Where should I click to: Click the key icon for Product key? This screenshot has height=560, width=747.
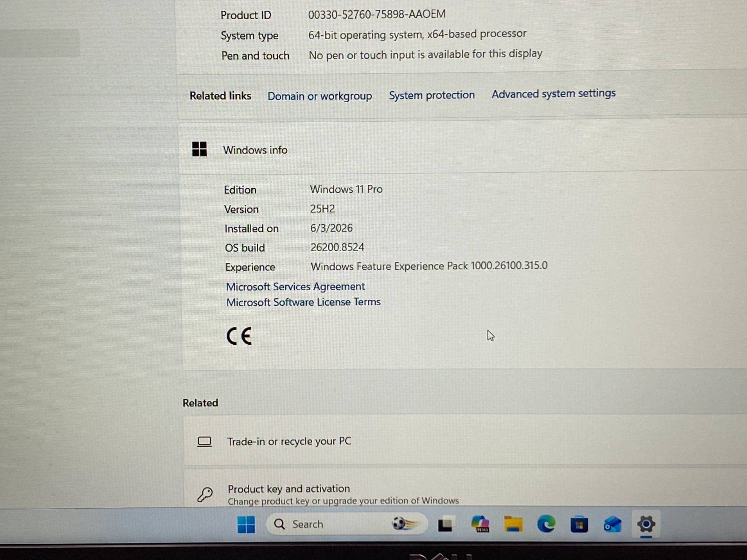[x=205, y=494]
